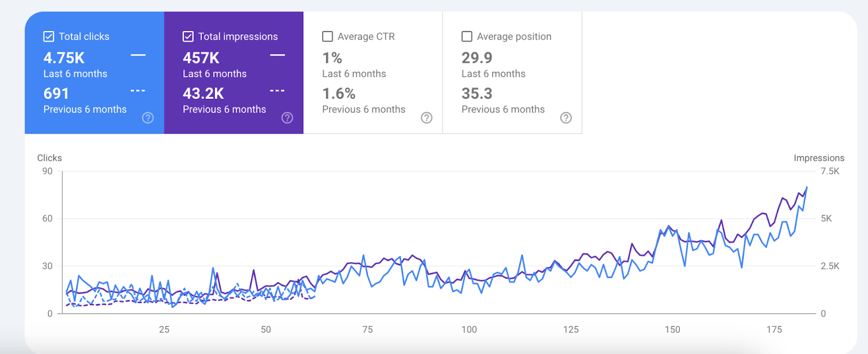Screen dimensions: 868x354
Task: Click dashed line legend beside 691
Action: click(x=138, y=91)
